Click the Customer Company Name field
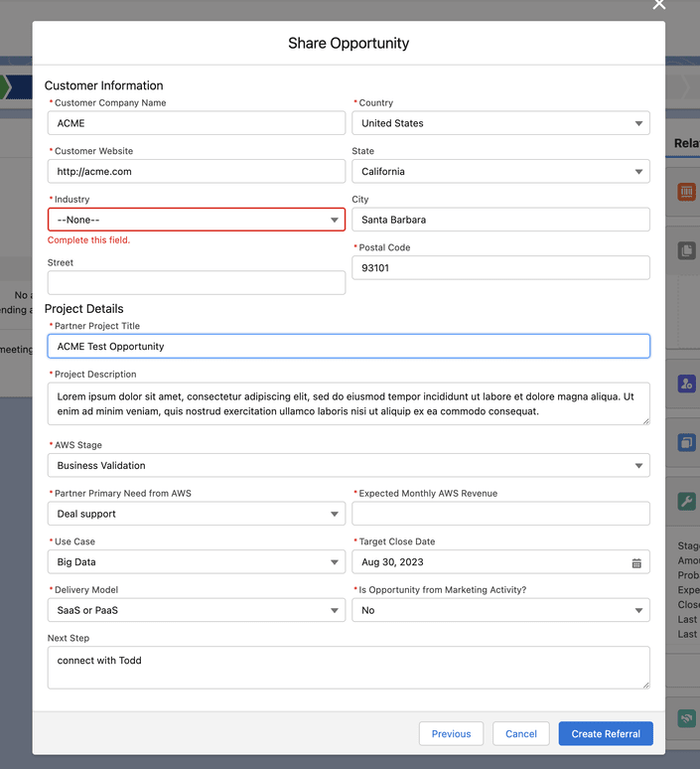 [x=196, y=123]
